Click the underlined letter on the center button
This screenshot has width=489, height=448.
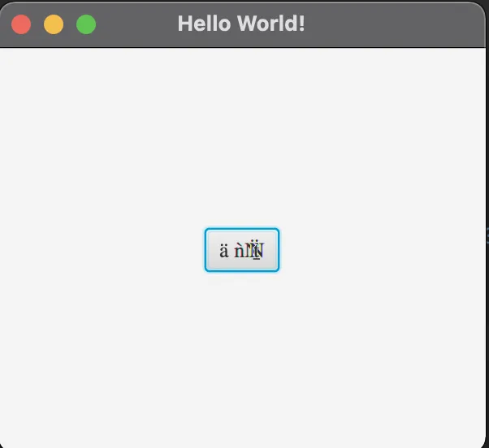pyautogui.click(x=257, y=251)
